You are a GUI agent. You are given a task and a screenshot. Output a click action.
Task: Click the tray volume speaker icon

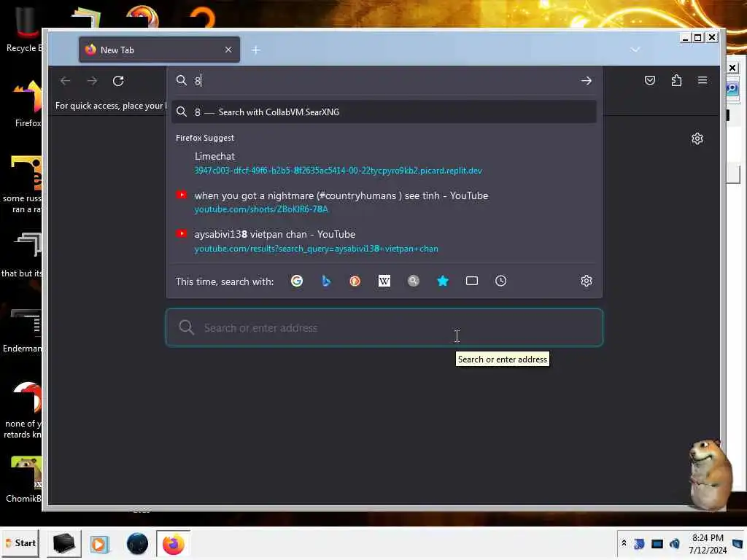[675, 544]
